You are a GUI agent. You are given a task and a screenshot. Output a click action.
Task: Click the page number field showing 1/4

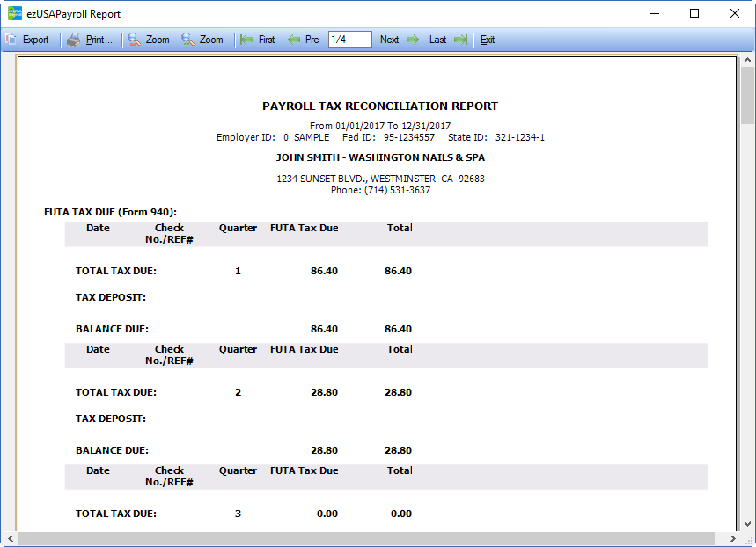(x=349, y=40)
